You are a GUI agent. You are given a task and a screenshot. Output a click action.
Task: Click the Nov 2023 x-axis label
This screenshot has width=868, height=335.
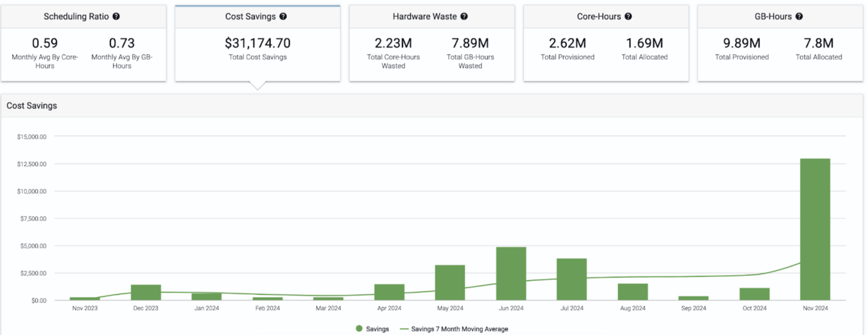[x=85, y=308]
